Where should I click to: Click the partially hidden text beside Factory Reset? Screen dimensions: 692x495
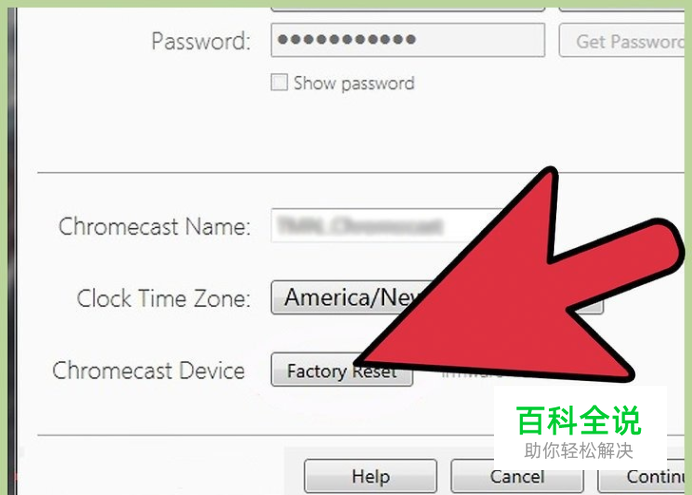[x=472, y=375]
